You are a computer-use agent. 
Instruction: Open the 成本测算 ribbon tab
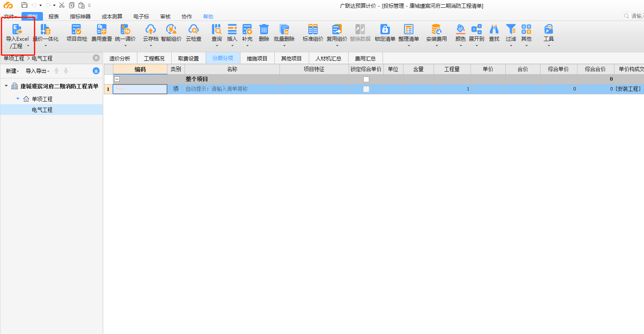(112, 17)
